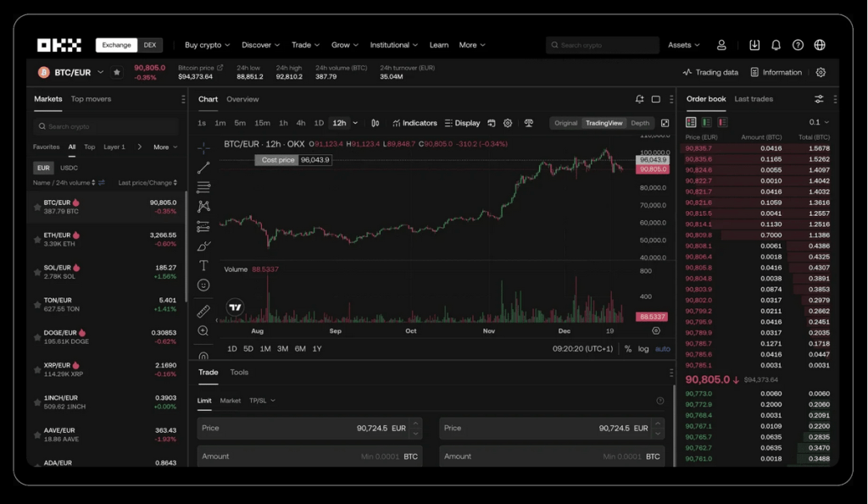Click the candlestick chart style icon
This screenshot has height=504, width=868.
coord(376,123)
